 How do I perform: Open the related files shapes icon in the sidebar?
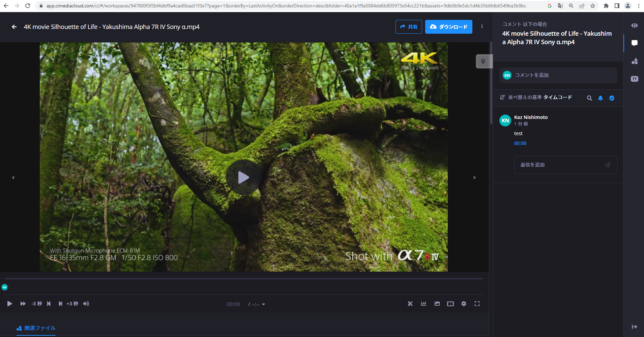coord(635,61)
